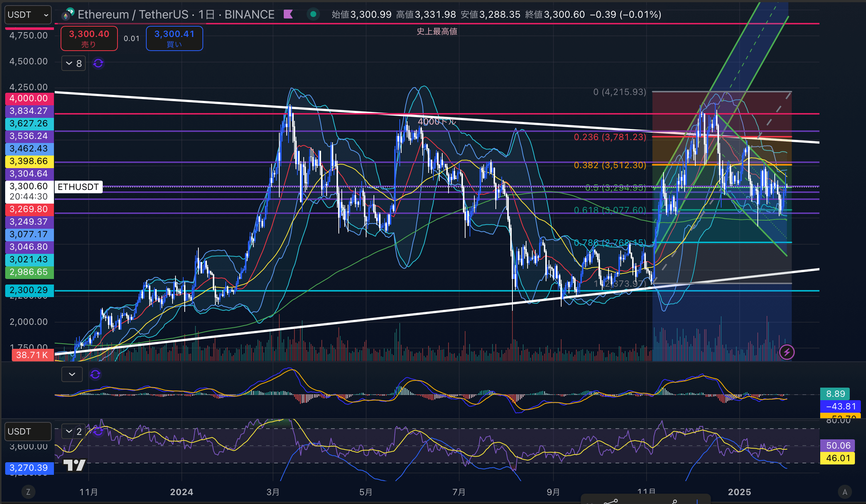Click the 3,398.66 yellow price label
The width and height of the screenshot is (866, 504).
point(29,161)
